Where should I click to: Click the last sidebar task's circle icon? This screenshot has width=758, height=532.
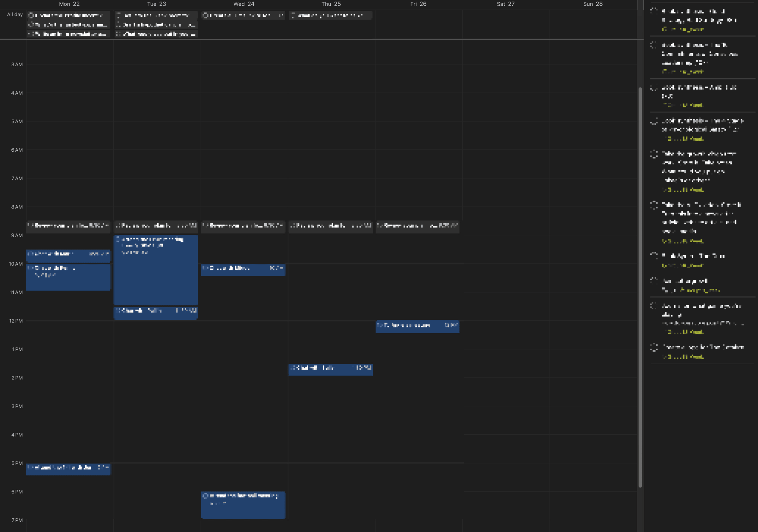(x=654, y=347)
